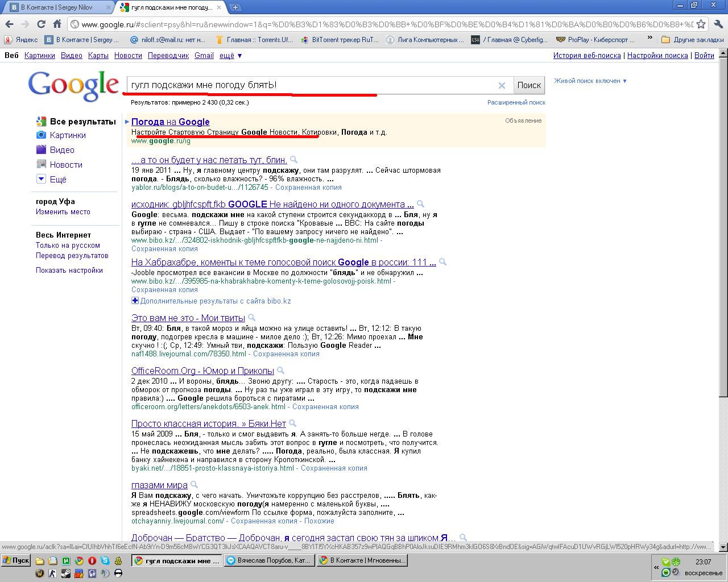Bookmark this page with the star icon
This screenshot has height=582, width=728.
[701, 24]
